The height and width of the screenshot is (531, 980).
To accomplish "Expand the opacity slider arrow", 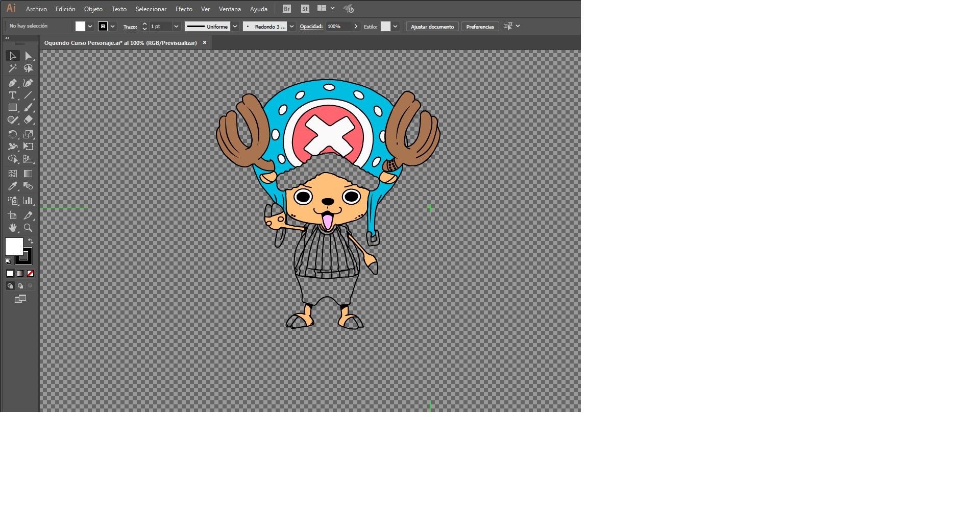I will [356, 27].
